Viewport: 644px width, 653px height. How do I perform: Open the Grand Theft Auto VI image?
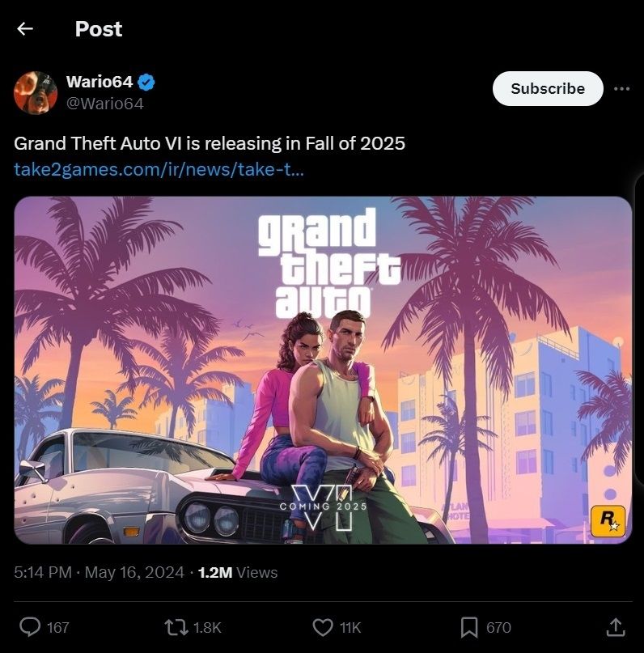point(323,370)
